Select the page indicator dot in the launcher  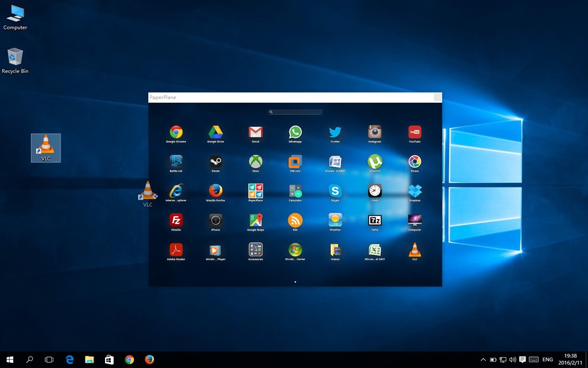click(295, 282)
